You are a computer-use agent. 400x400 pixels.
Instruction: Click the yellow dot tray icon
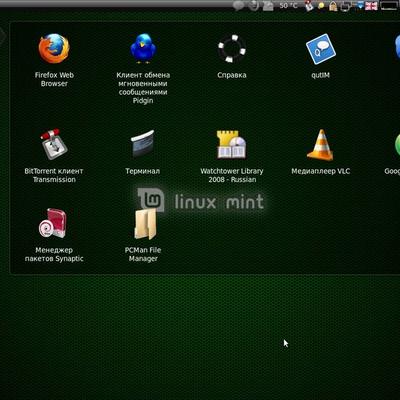point(322,6)
